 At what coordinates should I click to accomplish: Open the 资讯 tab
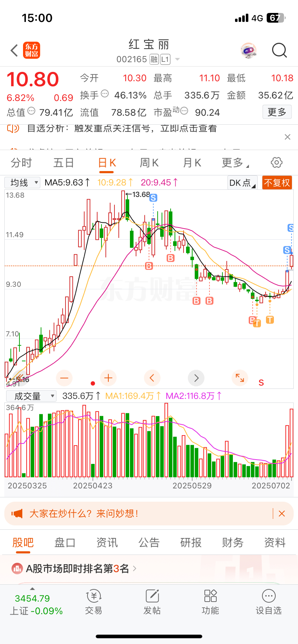pyautogui.click(x=107, y=543)
